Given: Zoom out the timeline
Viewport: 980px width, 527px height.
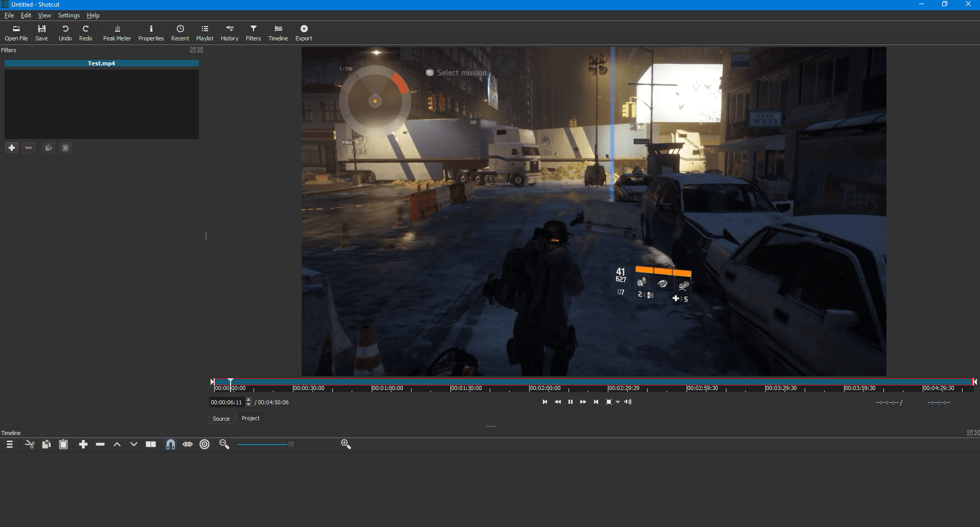Looking at the screenshot, I should coord(224,444).
